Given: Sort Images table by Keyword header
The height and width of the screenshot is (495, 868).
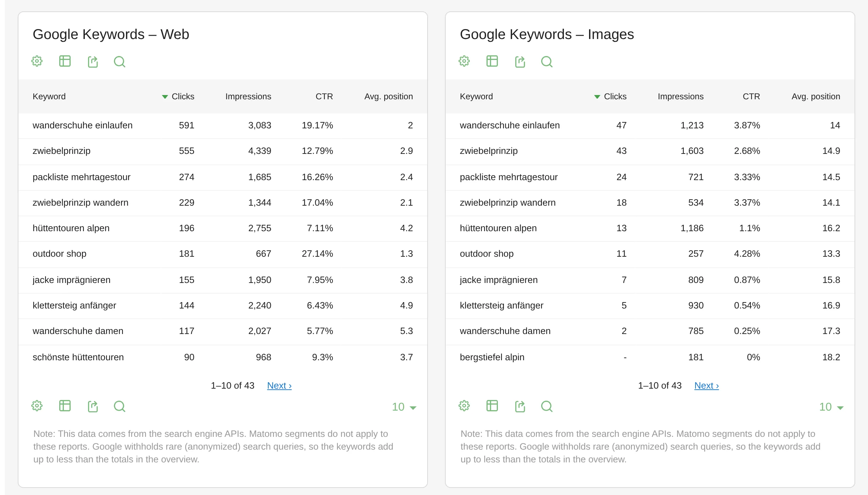Looking at the screenshot, I should [x=476, y=96].
